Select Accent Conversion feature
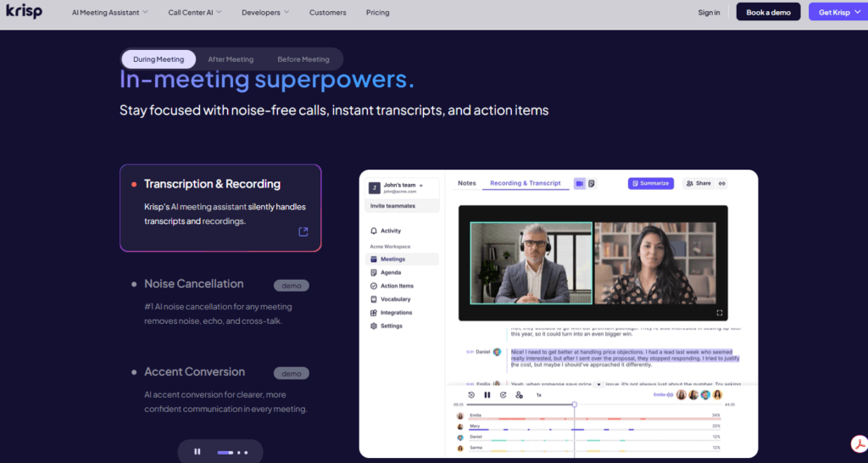The height and width of the screenshot is (463, 868). 194,371
